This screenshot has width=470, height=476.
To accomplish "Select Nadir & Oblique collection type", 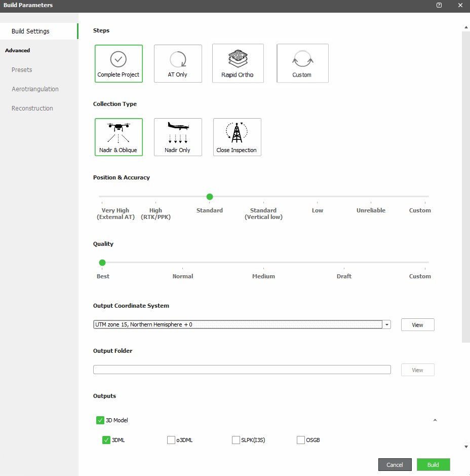I will point(119,137).
